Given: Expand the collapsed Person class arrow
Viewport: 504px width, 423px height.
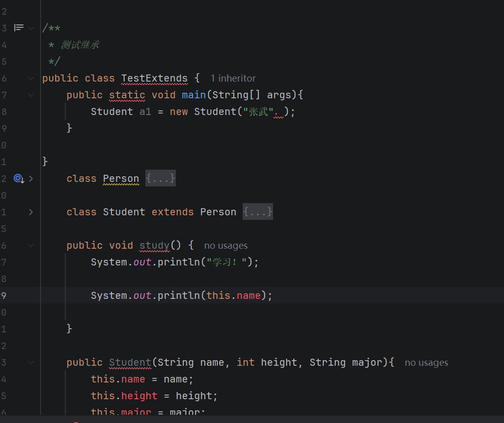Looking at the screenshot, I should coord(31,179).
